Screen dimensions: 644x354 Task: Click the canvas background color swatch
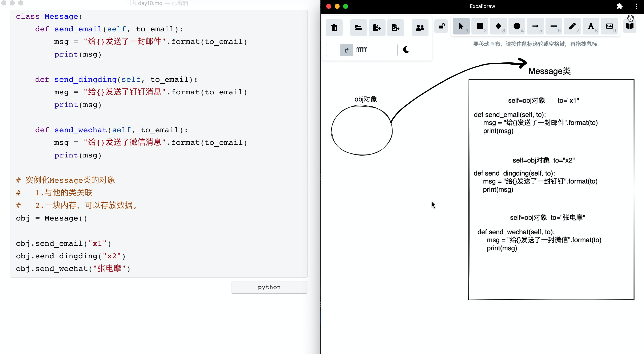pos(332,50)
